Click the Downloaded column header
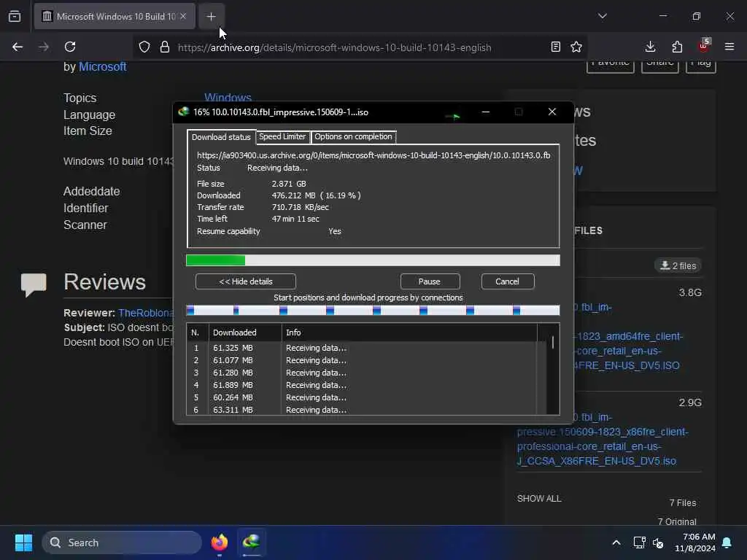747x560 pixels. (x=245, y=332)
